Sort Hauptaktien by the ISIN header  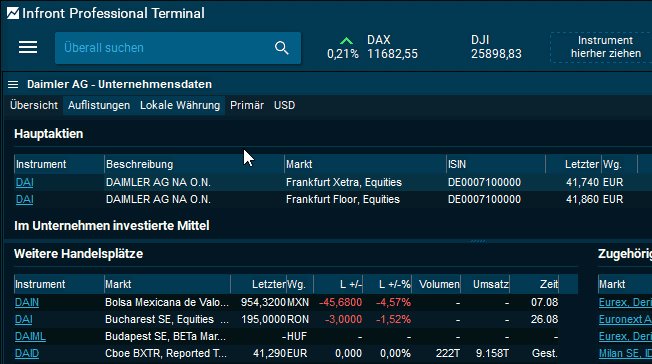pos(496,164)
